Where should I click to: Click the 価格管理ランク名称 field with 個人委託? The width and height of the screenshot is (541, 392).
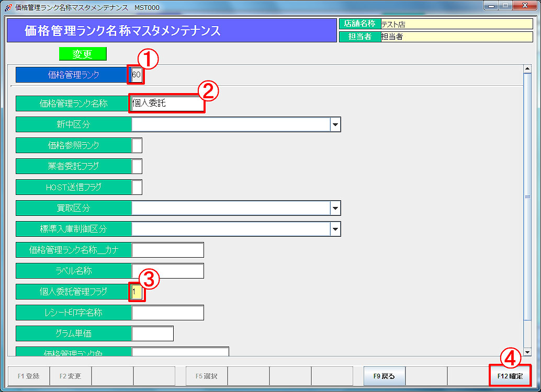click(167, 103)
